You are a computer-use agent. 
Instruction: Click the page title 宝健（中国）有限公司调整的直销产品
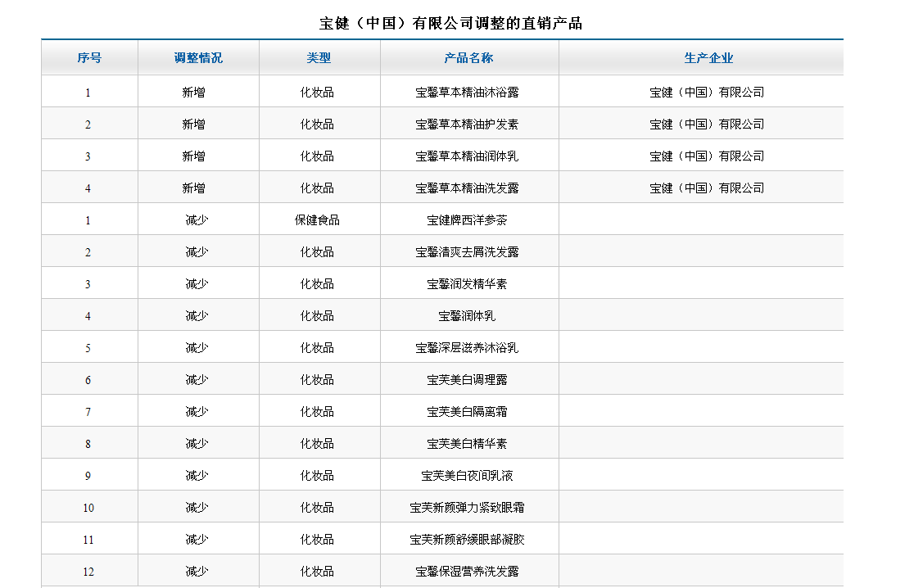coord(450,23)
